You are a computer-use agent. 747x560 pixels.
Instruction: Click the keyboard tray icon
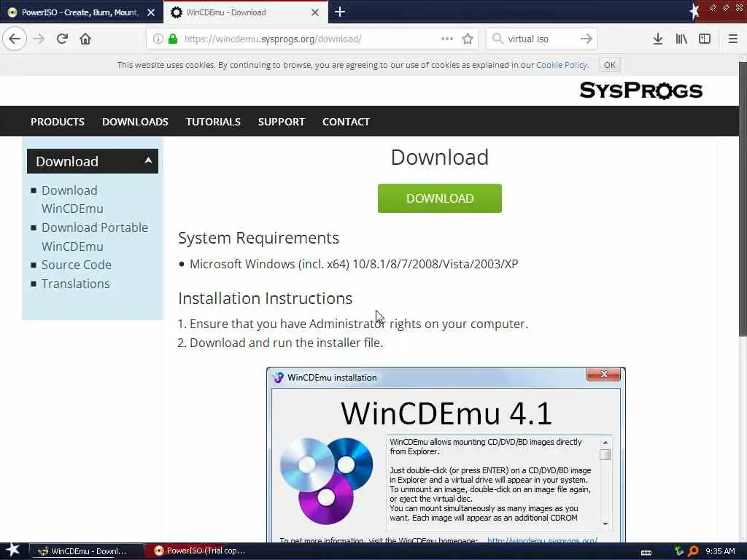pyautogui.click(x=646, y=553)
